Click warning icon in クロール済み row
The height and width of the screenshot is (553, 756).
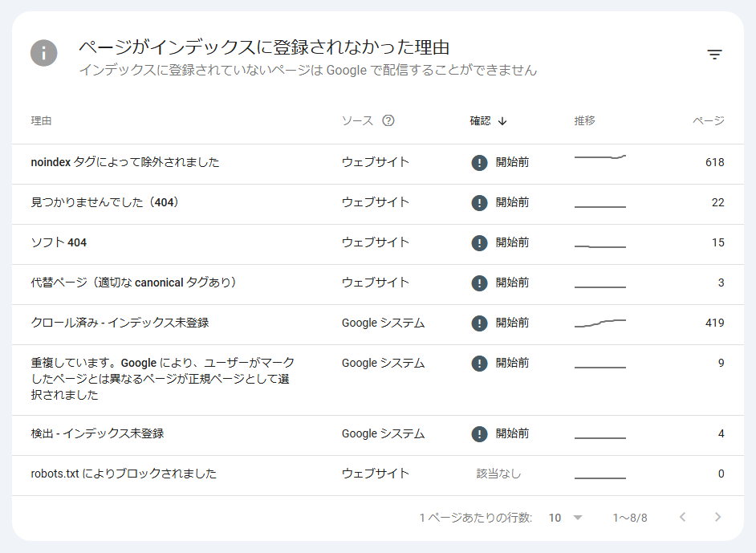[479, 323]
